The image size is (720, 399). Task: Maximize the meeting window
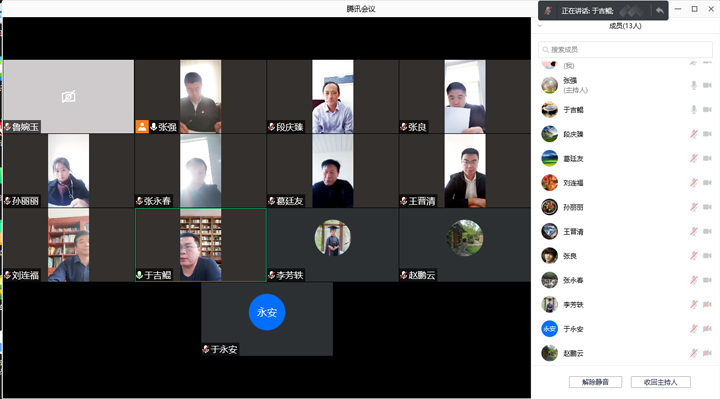coord(694,9)
